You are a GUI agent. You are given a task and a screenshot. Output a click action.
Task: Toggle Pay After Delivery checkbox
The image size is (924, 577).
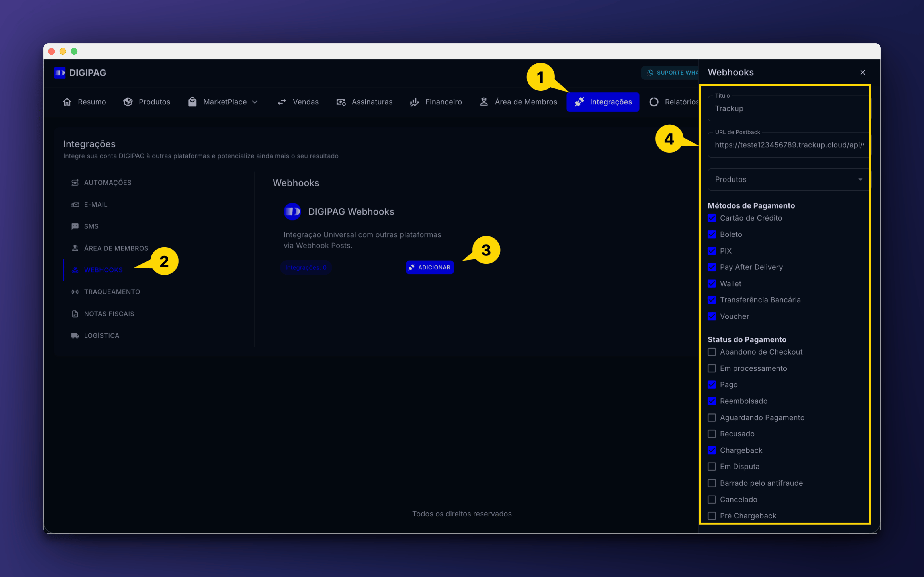[712, 267]
